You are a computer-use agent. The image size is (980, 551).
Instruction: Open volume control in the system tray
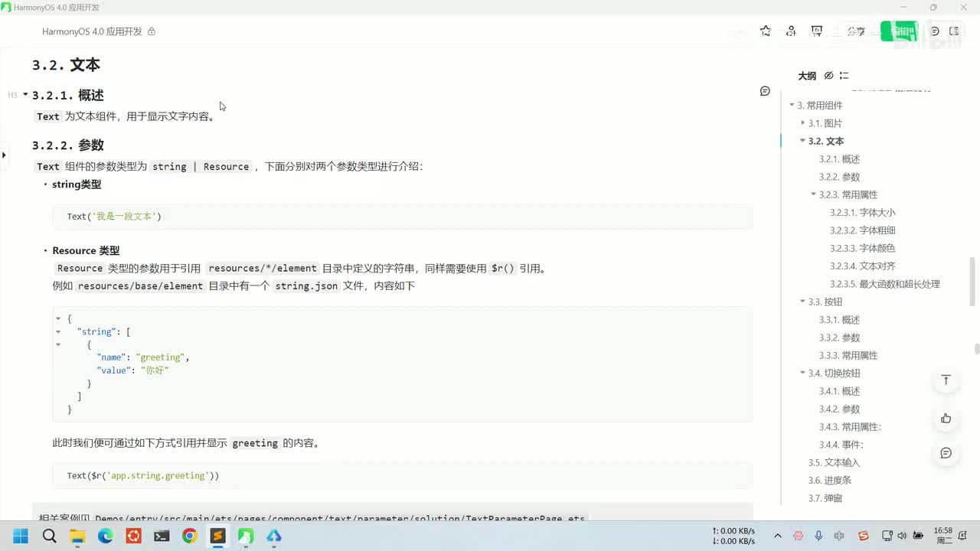coord(902,536)
